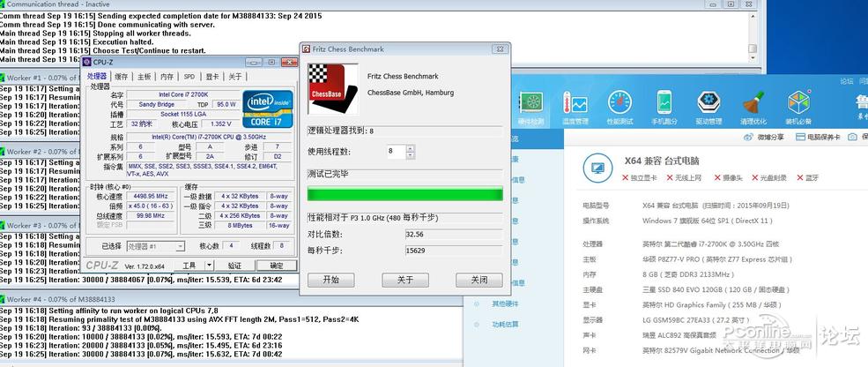Click the green benchmark progress bar
The height and width of the screenshot is (367, 868).
(x=405, y=194)
